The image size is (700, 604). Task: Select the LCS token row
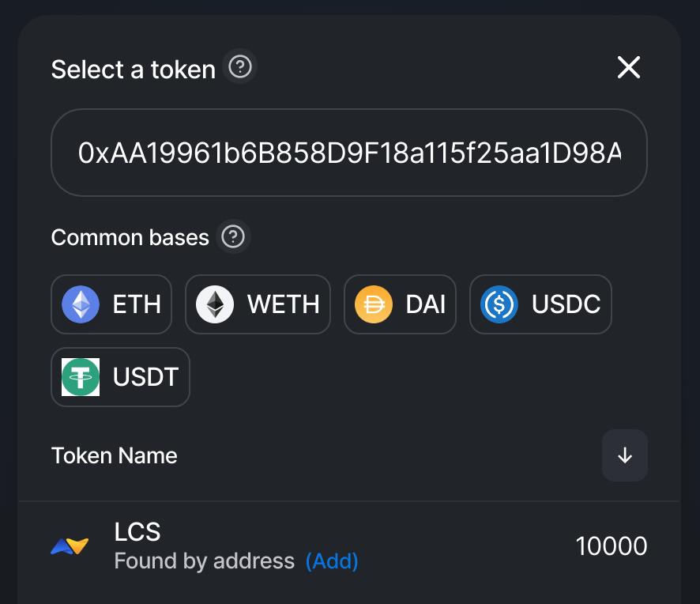pos(349,546)
